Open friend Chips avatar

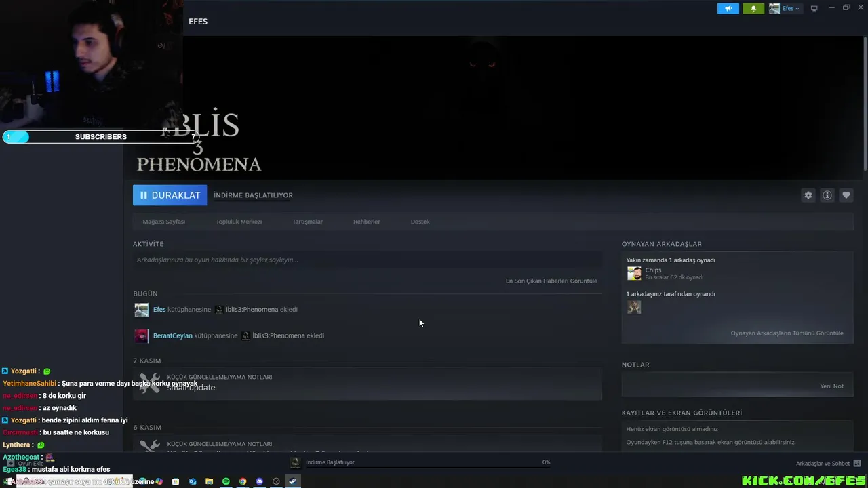[634, 273]
